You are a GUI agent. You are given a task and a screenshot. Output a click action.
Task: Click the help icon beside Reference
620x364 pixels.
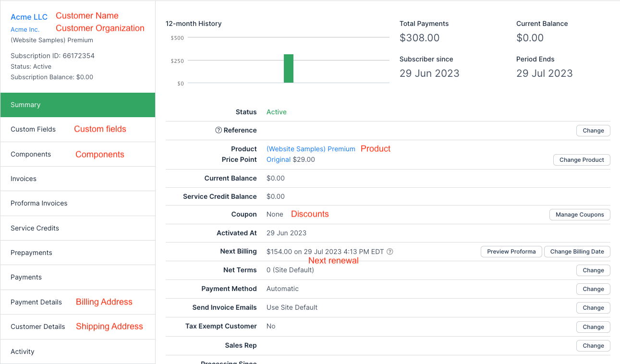tap(219, 130)
